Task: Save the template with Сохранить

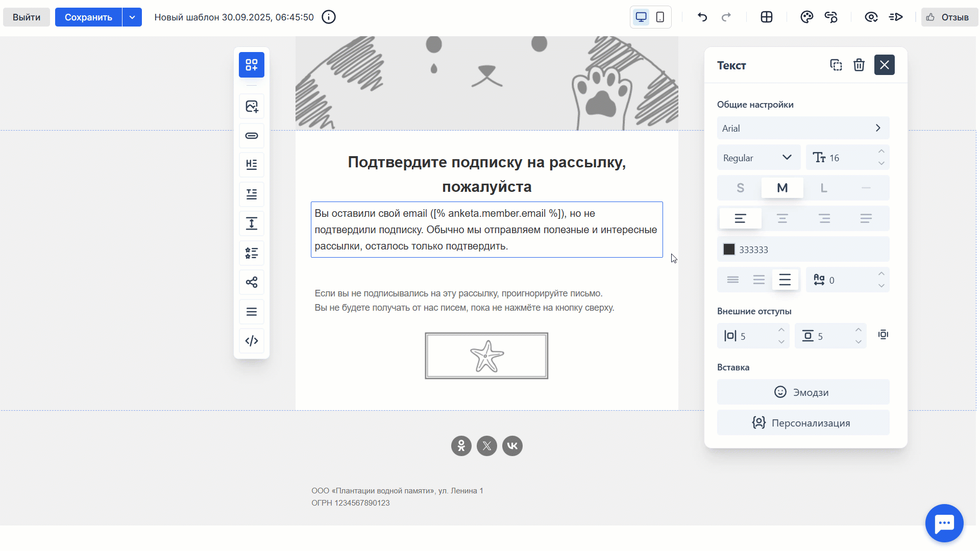Action: (x=88, y=17)
